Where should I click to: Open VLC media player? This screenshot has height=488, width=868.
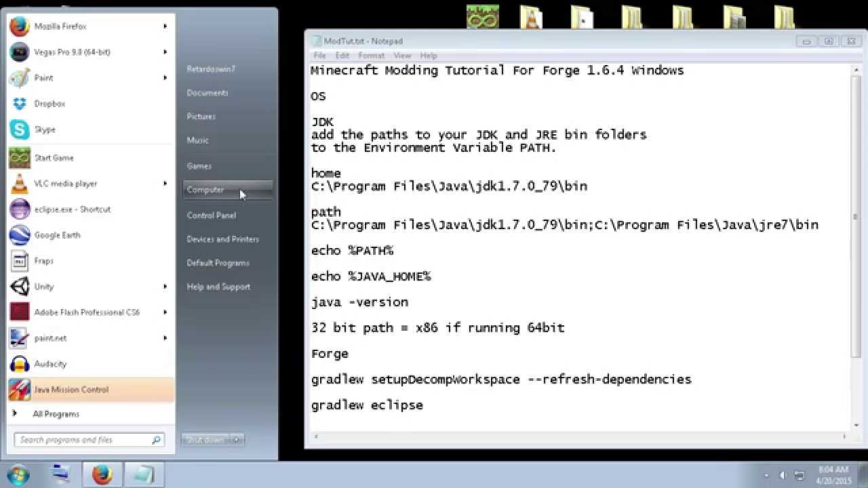pyautogui.click(x=91, y=184)
